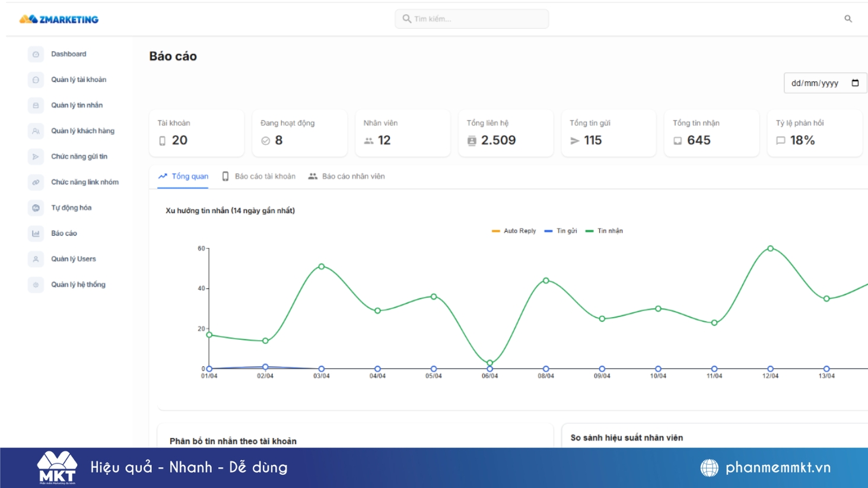Open Báo cáo from sidebar
The image size is (868, 488).
pos(65,233)
